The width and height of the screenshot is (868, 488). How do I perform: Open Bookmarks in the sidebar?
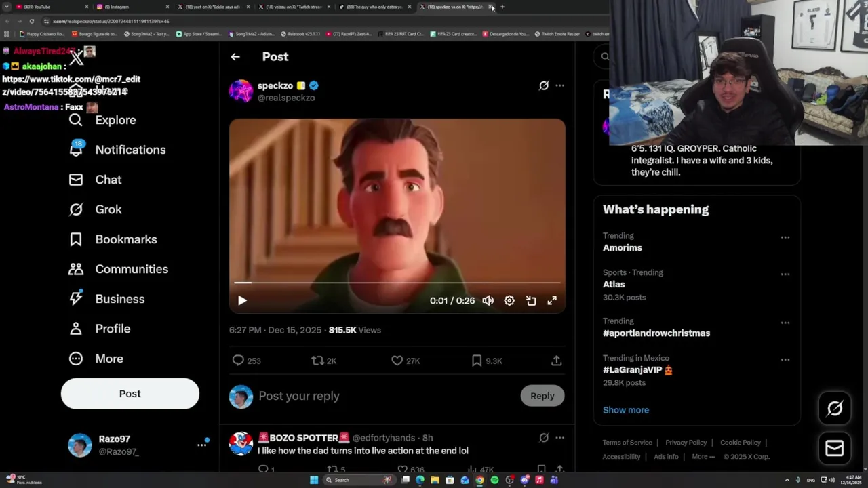tap(113, 239)
